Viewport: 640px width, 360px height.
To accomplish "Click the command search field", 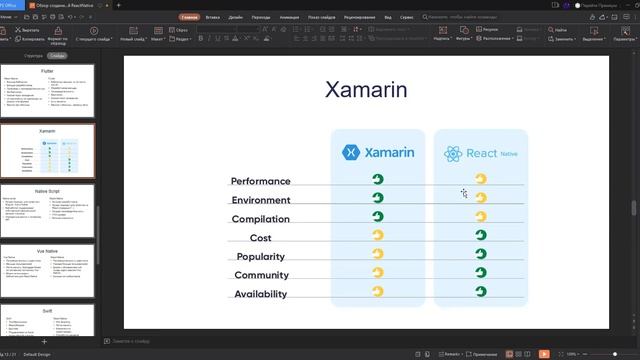I will [459, 17].
